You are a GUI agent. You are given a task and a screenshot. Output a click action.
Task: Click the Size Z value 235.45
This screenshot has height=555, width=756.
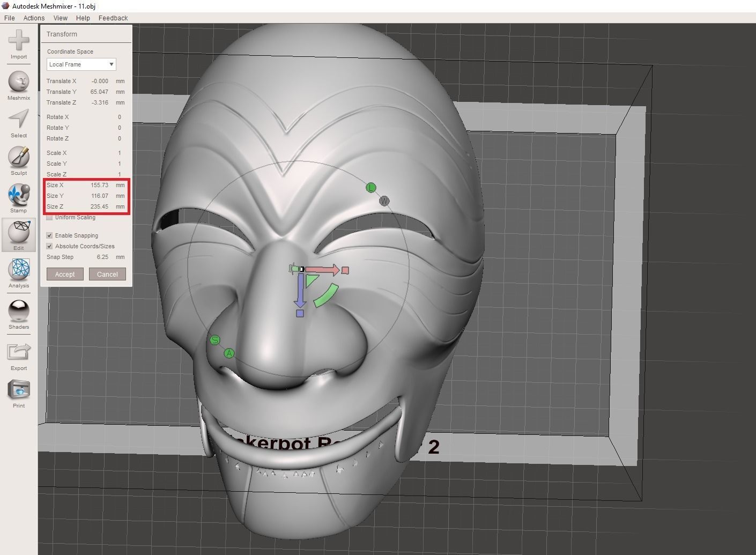pos(99,206)
